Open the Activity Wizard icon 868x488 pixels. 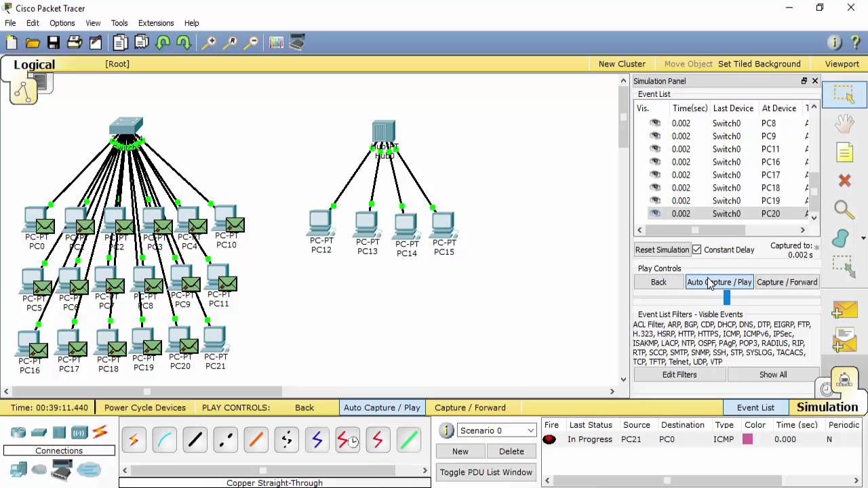pos(96,43)
